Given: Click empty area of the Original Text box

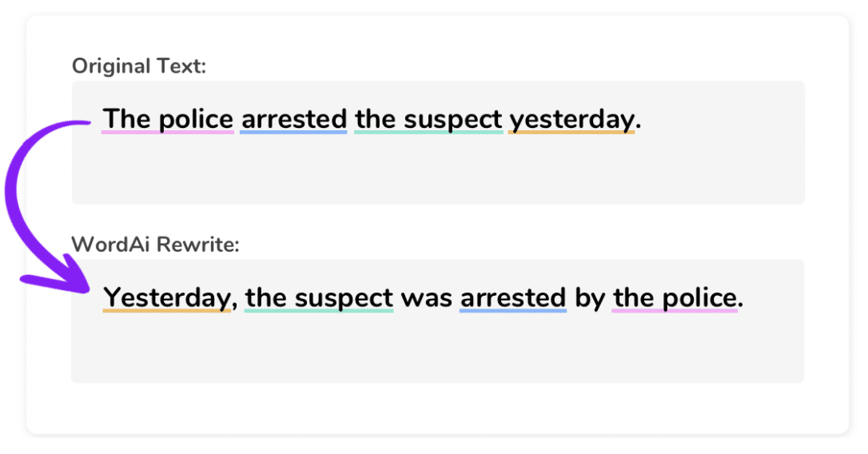Looking at the screenshot, I should pos(438,172).
